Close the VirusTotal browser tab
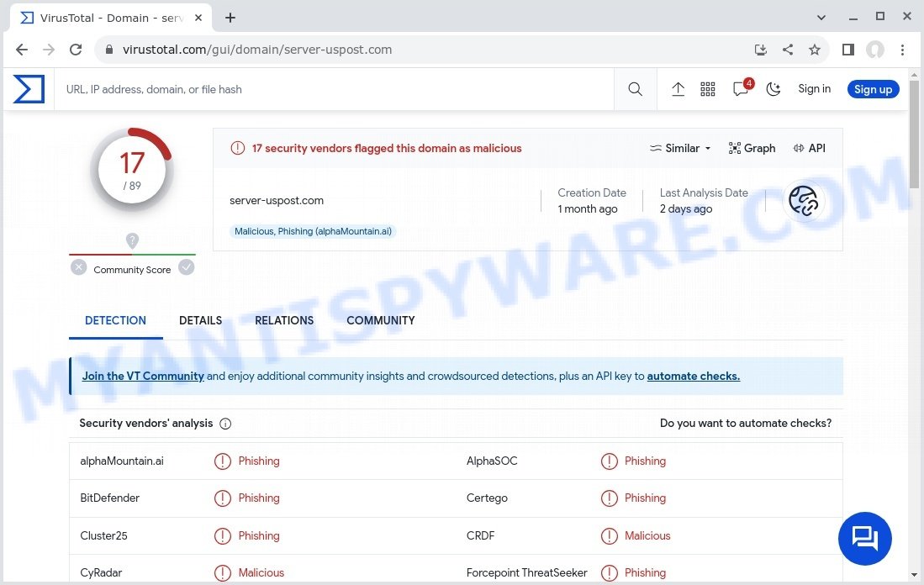 [198, 18]
